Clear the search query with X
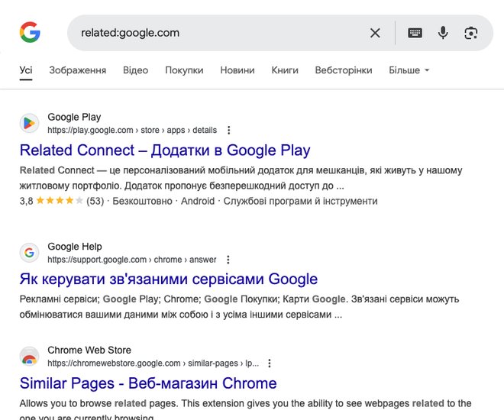This screenshot has height=420, width=504. [375, 33]
